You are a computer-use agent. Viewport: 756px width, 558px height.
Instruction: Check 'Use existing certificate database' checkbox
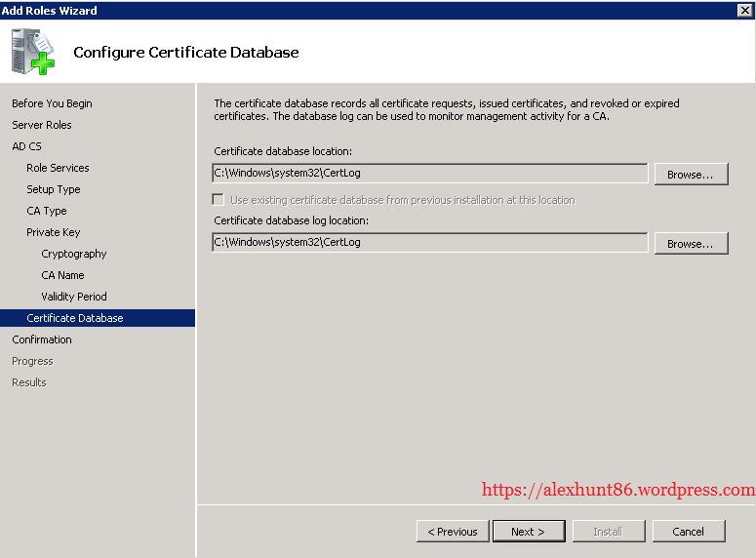tap(219, 200)
